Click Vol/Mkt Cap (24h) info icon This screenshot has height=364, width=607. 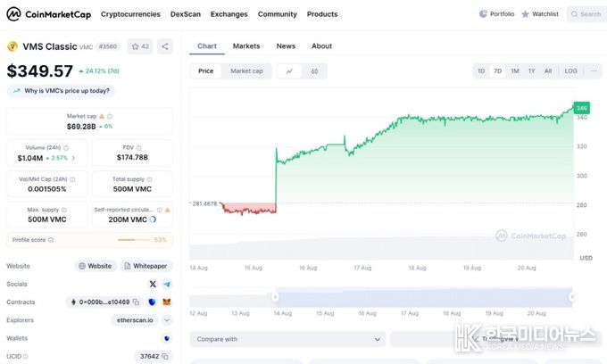tap(72, 179)
